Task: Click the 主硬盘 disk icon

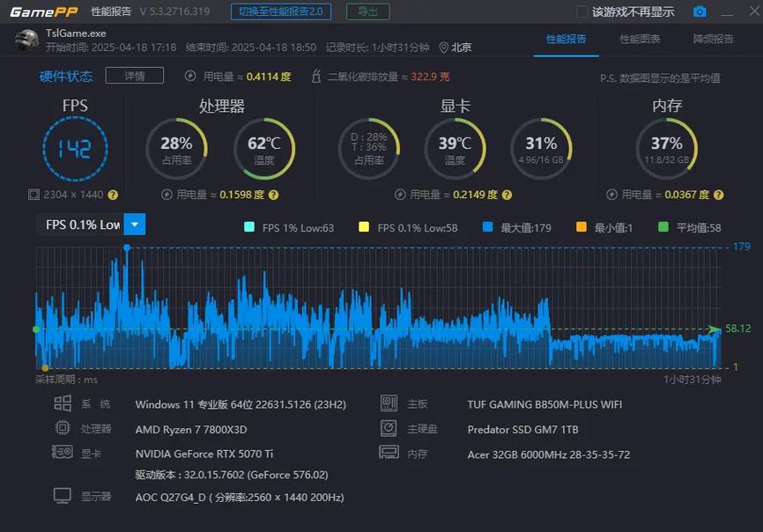Action: [x=389, y=428]
